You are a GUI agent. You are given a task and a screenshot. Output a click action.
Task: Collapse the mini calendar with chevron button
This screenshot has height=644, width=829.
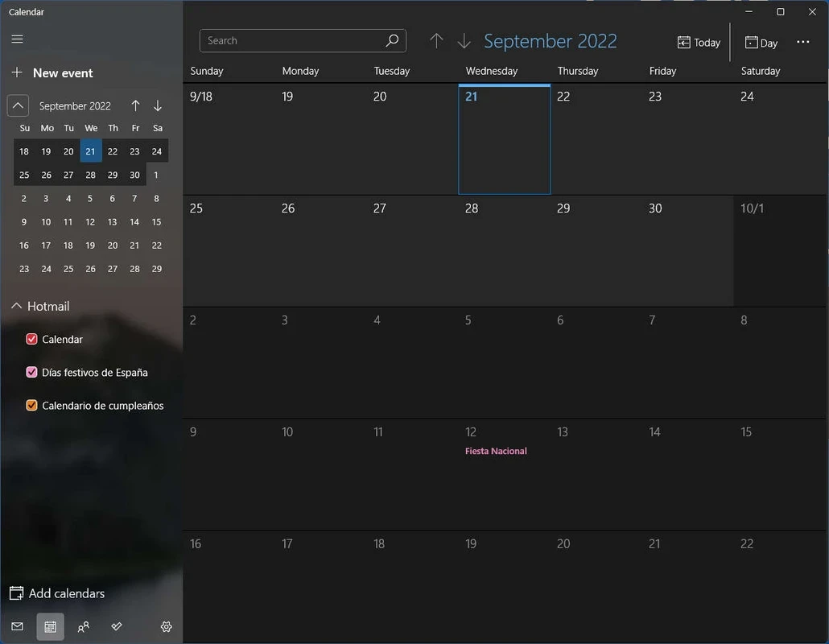pyautogui.click(x=18, y=105)
